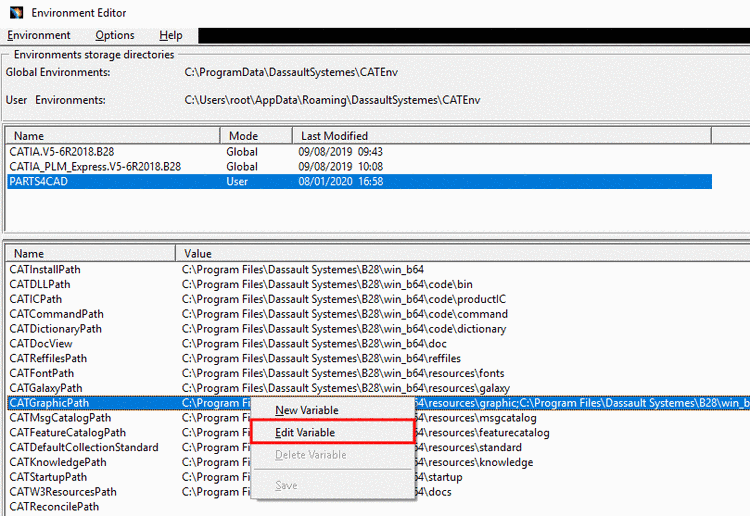Select the CATDocView variable row
Screen dimensions: 750x516
[41, 343]
